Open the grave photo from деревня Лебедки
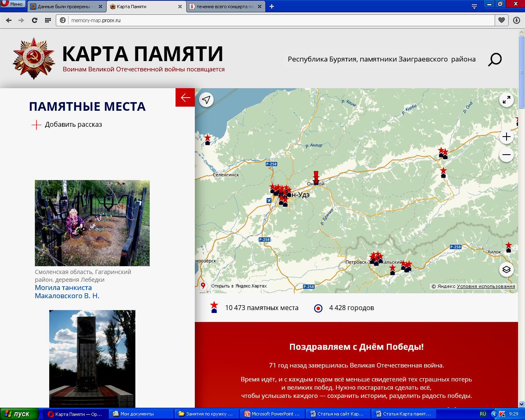The height and width of the screenshot is (420, 525). pyautogui.click(x=92, y=223)
